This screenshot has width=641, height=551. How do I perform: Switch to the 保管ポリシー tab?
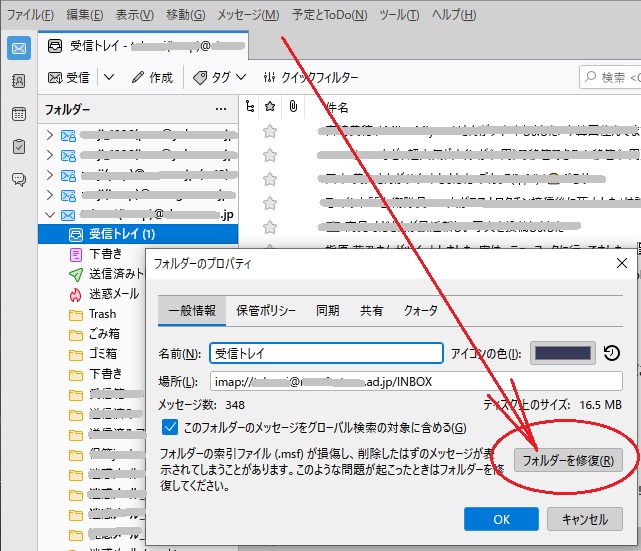(265, 311)
